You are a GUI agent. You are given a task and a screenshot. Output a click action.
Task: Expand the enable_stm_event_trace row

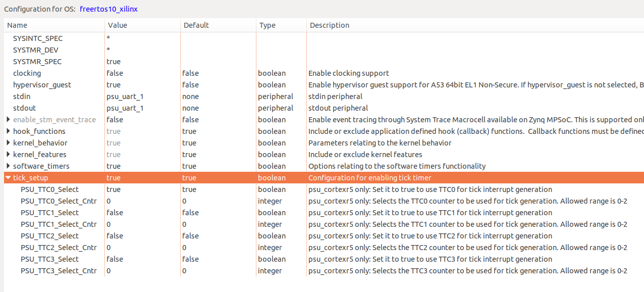(x=8, y=120)
